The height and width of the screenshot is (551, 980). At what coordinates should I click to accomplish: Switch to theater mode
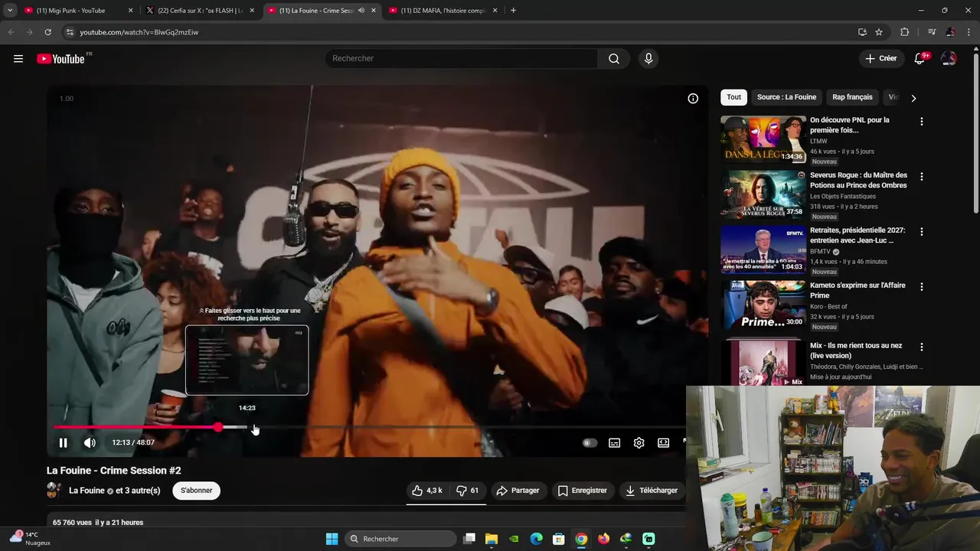663,442
